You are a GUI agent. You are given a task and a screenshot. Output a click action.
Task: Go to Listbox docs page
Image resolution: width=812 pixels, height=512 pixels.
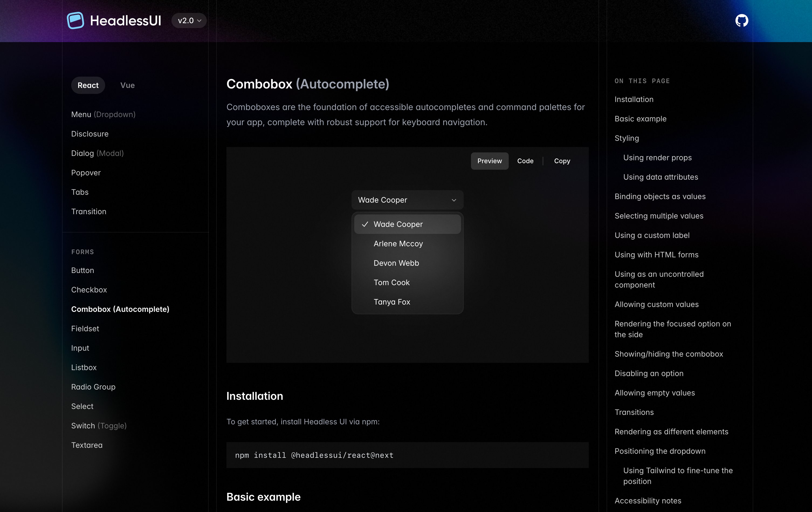[84, 368]
